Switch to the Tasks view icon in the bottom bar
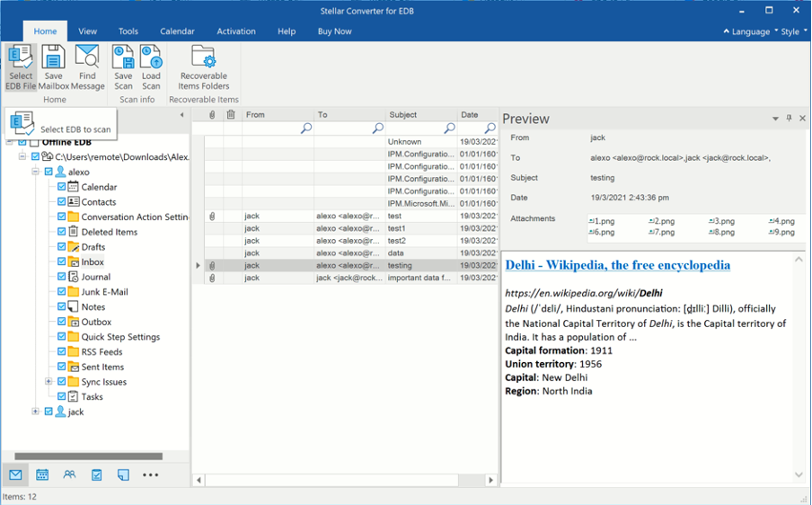This screenshot has width=812, height=505. 96,474
